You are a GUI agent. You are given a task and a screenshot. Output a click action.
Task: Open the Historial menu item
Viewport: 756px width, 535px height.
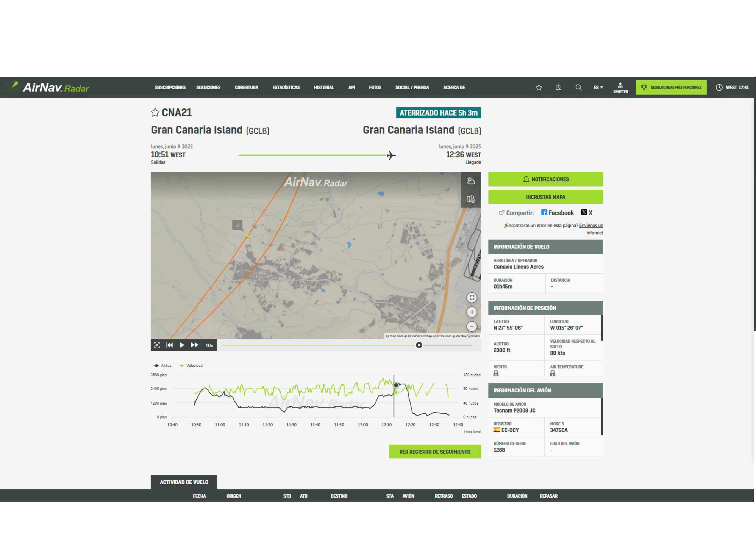tap(324, 87)
